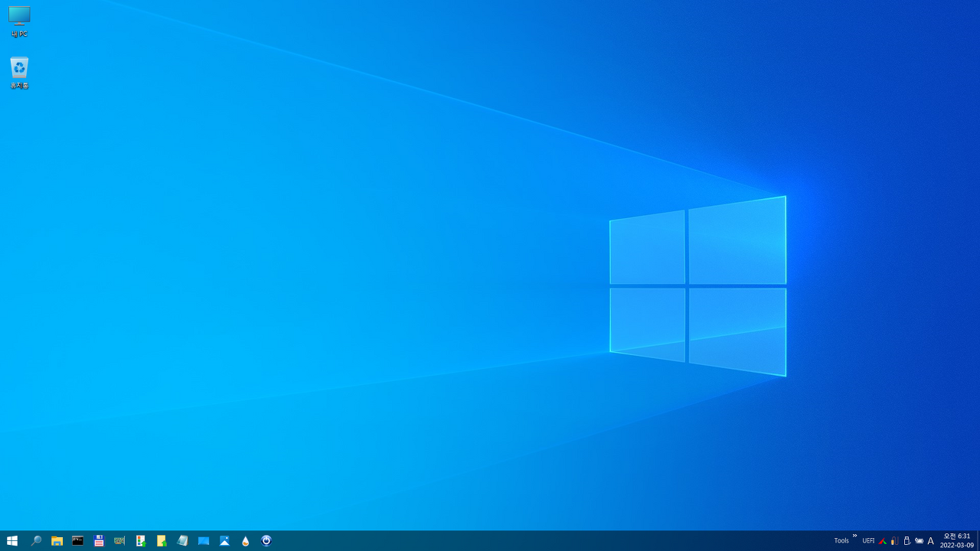Select the Recycle Bin desktop icon

coord(19,73)
